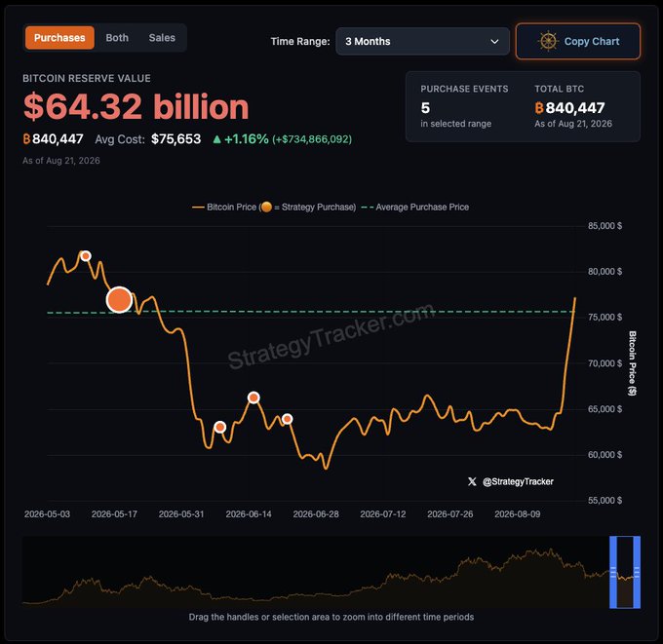Click the dropdown chevron arrow in Time Range
This screenshot has width=663, height=644.
pos(494,42)
